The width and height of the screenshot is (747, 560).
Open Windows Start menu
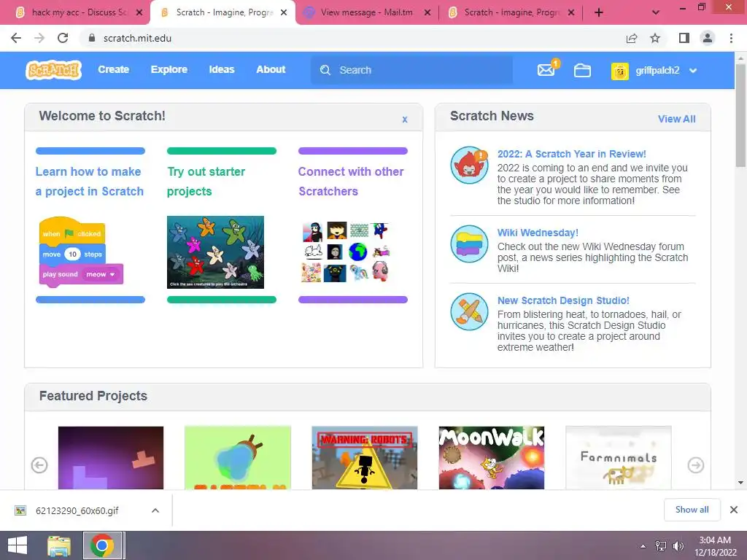tap(18, 545)
